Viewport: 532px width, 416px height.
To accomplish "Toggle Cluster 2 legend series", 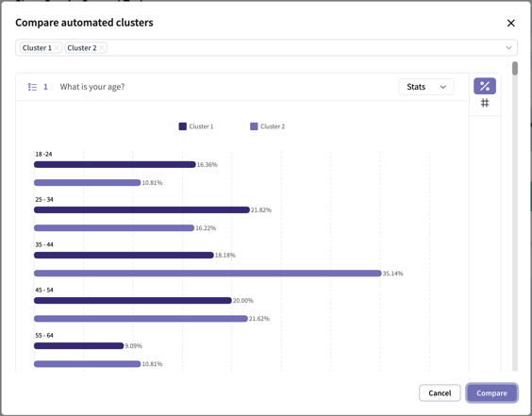I will (267, 126).
